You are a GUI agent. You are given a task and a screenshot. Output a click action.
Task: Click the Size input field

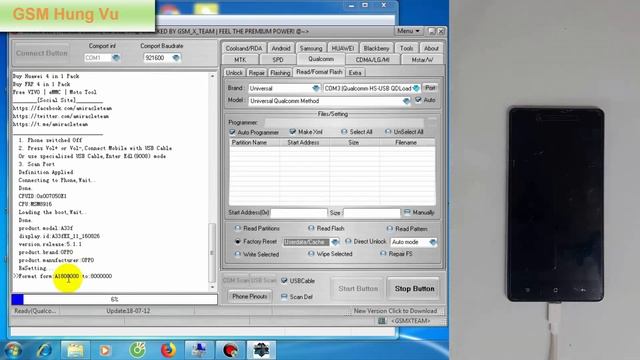coord(372,213)
